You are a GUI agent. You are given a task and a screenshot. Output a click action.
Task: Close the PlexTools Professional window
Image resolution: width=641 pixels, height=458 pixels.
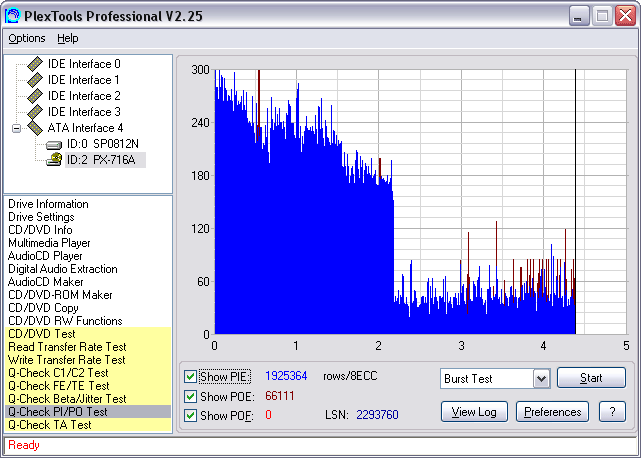[625, 16]
